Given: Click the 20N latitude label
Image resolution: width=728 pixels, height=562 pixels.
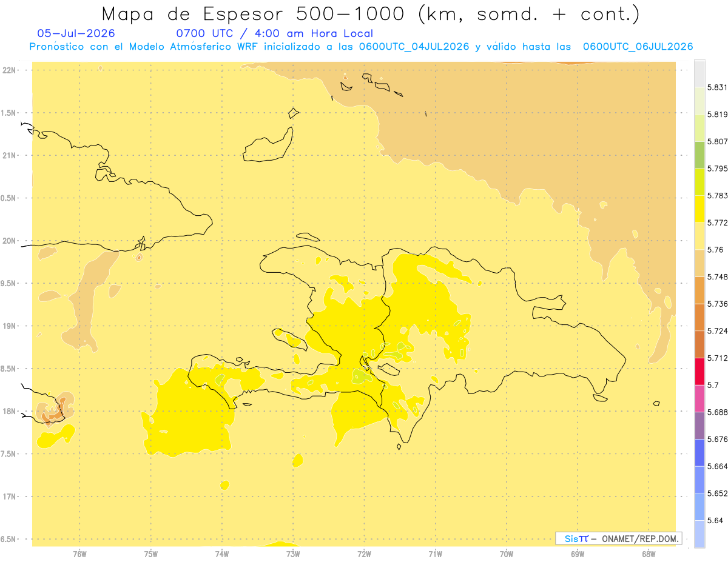Looking at the screenshot, I should click(9, 241).
